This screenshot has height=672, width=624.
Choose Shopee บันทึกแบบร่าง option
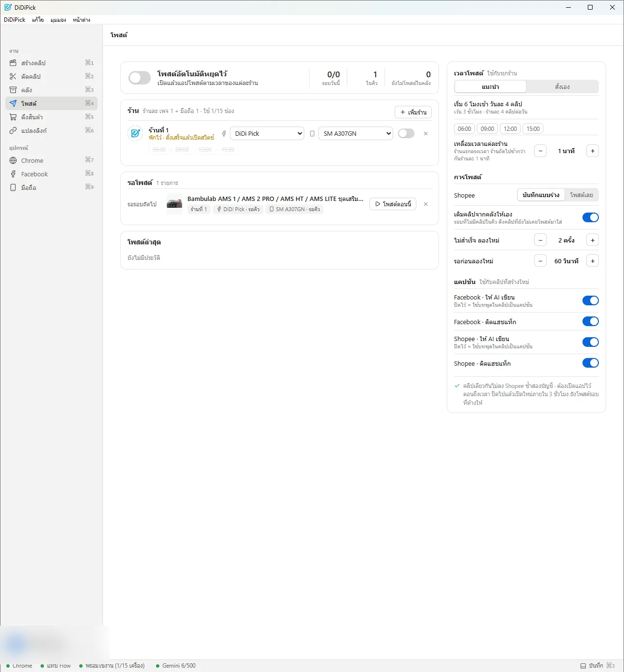[541, 195]
